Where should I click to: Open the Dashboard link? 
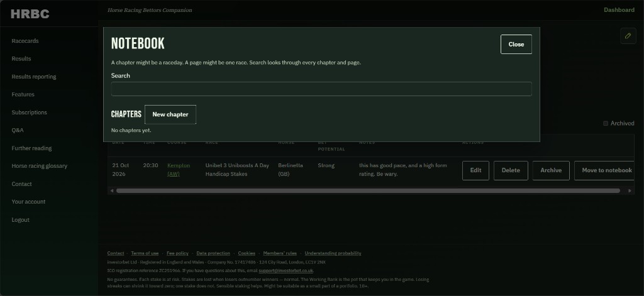pyautogui.click(x=619, y=10)
